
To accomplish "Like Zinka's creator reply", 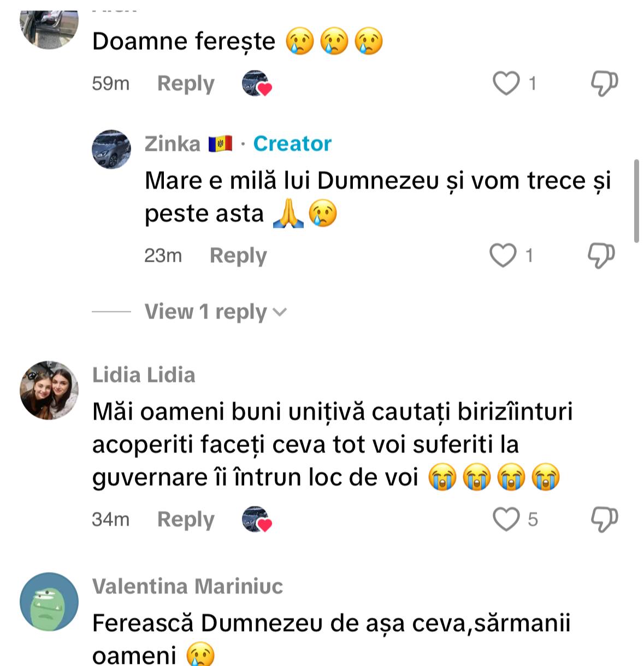I will pyautogui.click(x=503, y=255).
